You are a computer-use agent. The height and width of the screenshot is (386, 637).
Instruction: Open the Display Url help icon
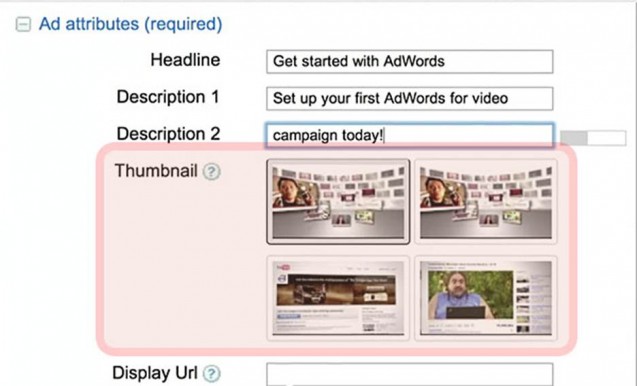(x=212, y=374)
